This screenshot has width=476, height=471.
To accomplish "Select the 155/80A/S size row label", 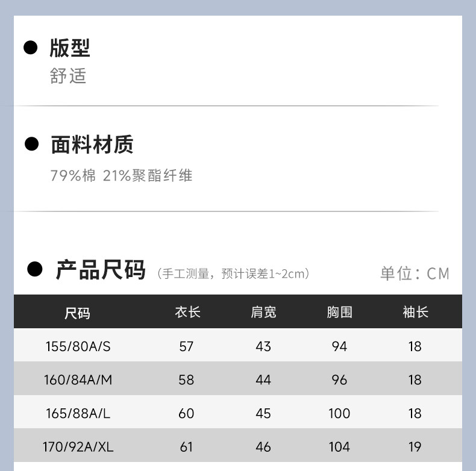I will tap(78, 346).
